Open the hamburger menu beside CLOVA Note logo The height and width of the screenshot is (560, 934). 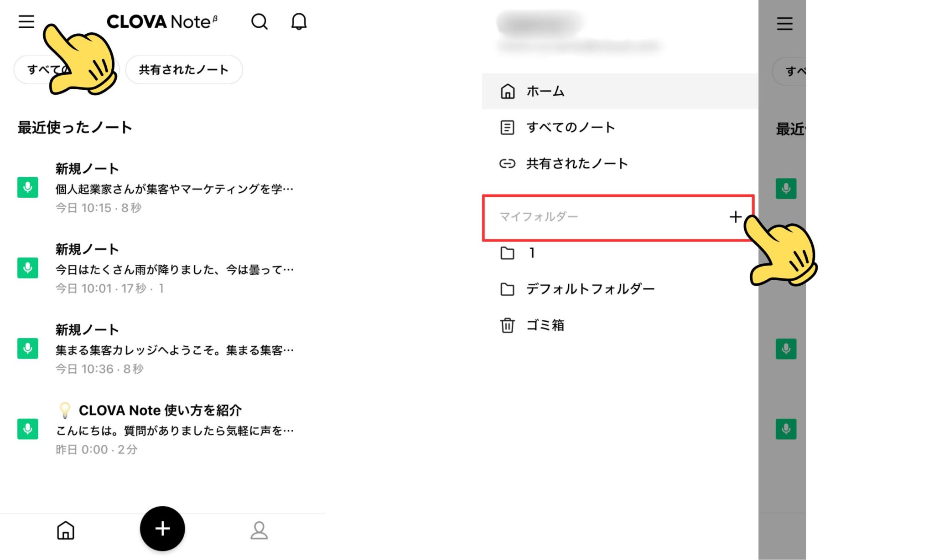coord(26,21)
